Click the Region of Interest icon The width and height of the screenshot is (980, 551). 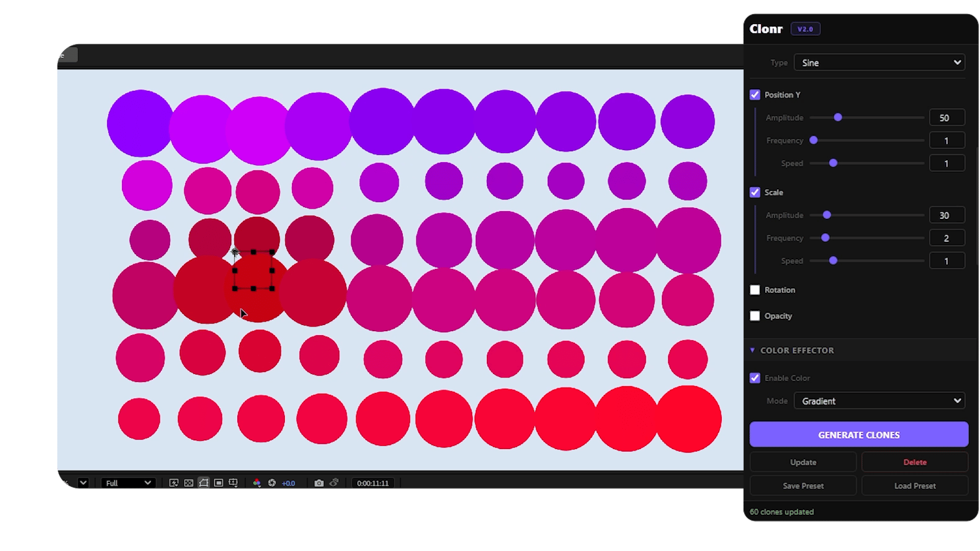218,483
